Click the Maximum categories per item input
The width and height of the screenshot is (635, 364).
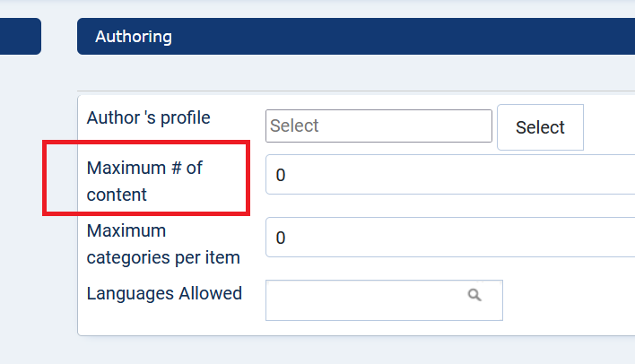[450, 238]
